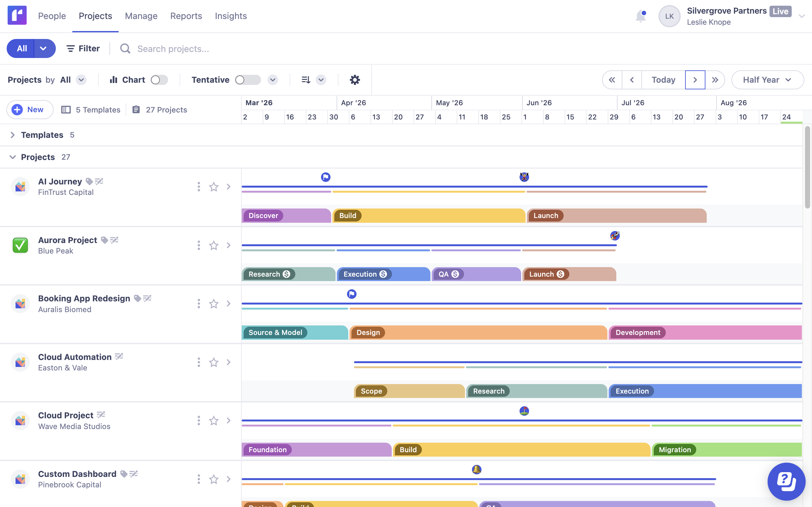Enable the Chart toggle
This screenshot has width=812, height=507.
click(x=159, y=80)
